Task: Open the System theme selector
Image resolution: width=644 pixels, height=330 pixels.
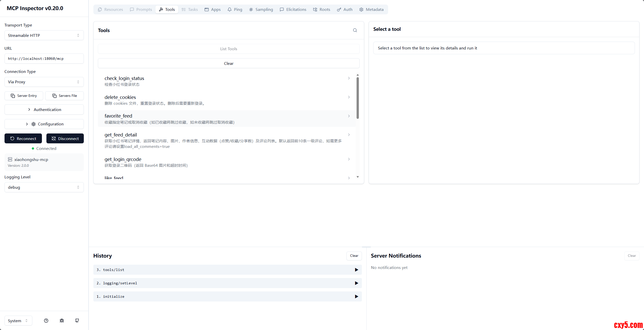Action: (x=18, y=321)
